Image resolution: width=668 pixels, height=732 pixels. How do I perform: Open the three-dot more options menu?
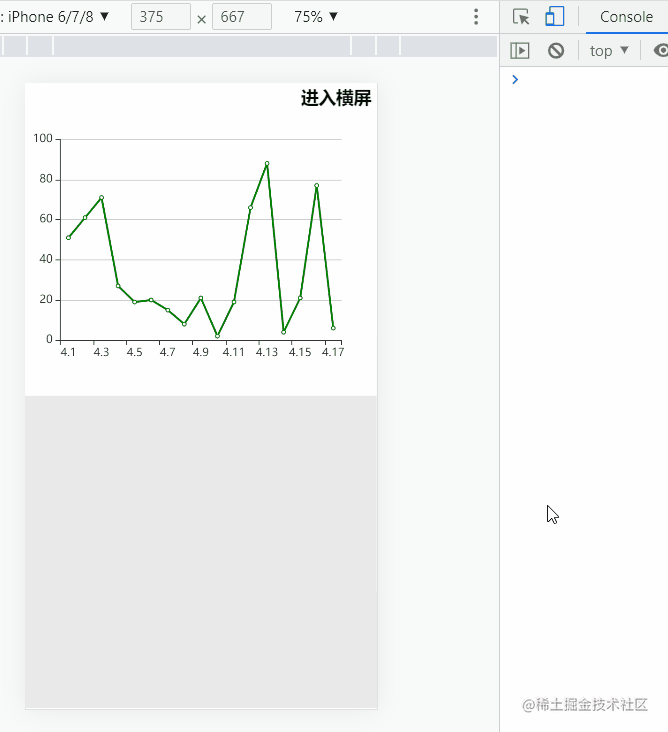point(476,17)
